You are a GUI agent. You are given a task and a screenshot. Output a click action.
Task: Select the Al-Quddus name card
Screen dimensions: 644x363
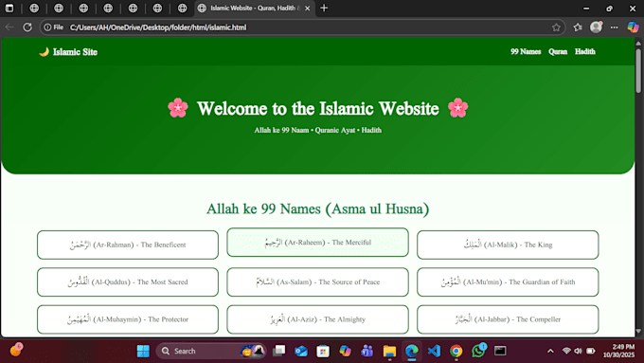point(128,282)
